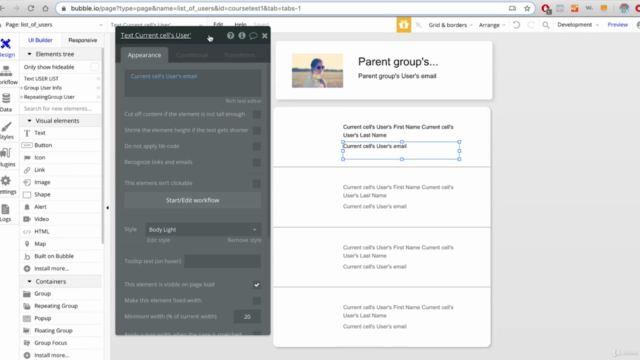The height and width of the screenshot is (360, 640).
Task: Toggle Recognize links and emails checkbox
Action: click(257, 162)
